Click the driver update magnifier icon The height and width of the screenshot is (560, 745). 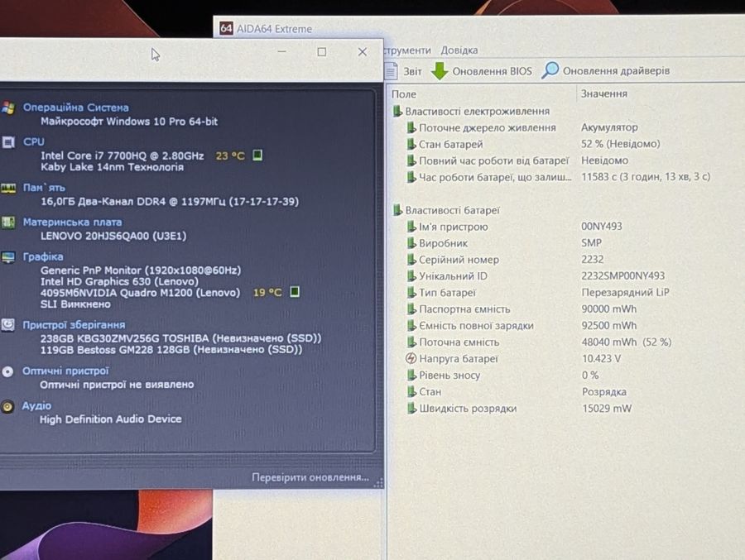coord(550,70)
